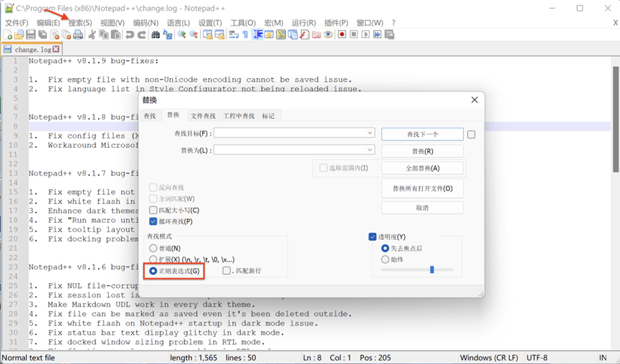The image size is (620, 364).
Task: Switch to the 查找 dialog tab
Action: [x=150, y=116]
